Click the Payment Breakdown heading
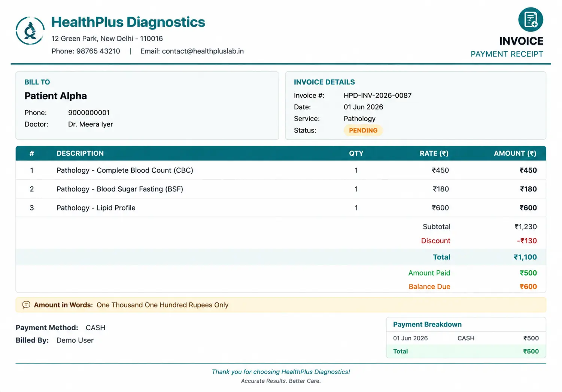The width and height of the screenshot is (562, 392). point(427,325)
